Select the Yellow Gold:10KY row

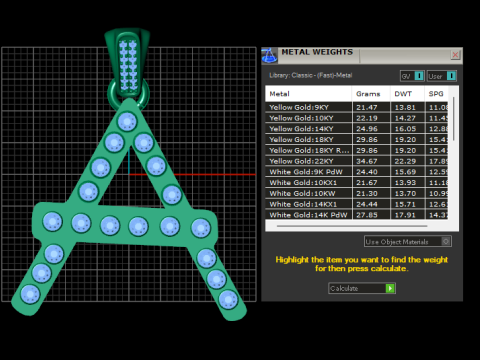pyautogui.click(x=357, y=118)
